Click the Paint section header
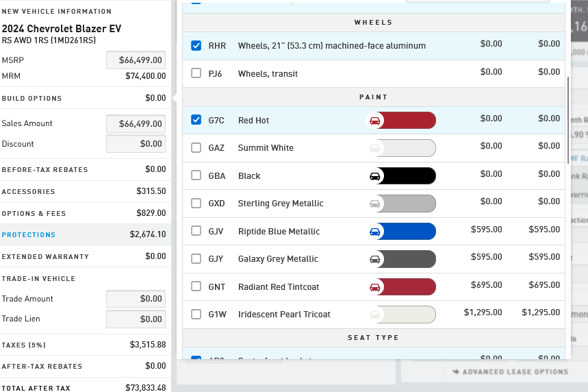 click(x=374, y=97)
